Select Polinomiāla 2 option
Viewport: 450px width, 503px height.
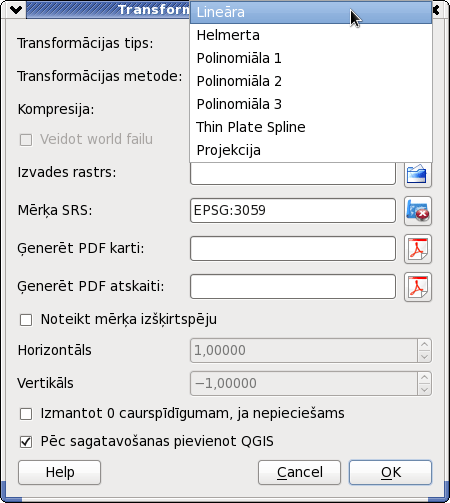(x=311, y=81)
